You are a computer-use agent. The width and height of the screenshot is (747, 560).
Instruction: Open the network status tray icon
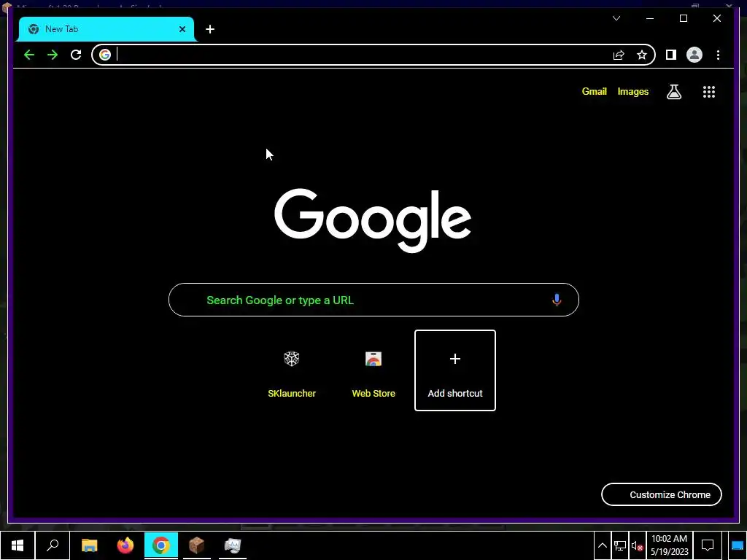[x=620, y=545]
